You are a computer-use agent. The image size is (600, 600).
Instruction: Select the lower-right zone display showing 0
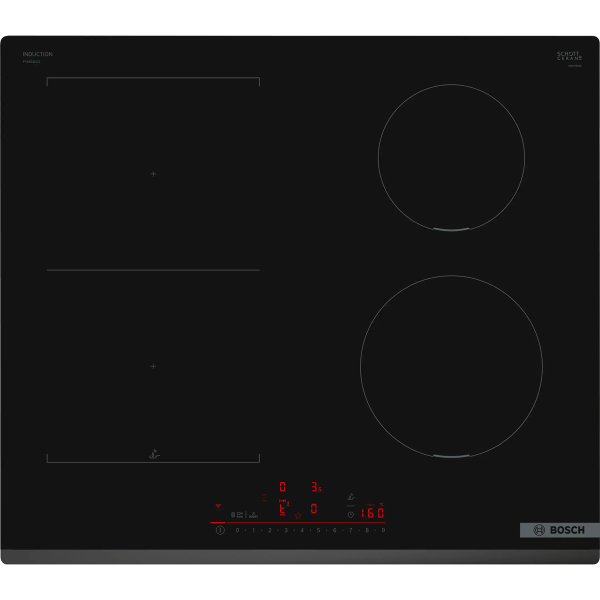[x=314, y=509]
